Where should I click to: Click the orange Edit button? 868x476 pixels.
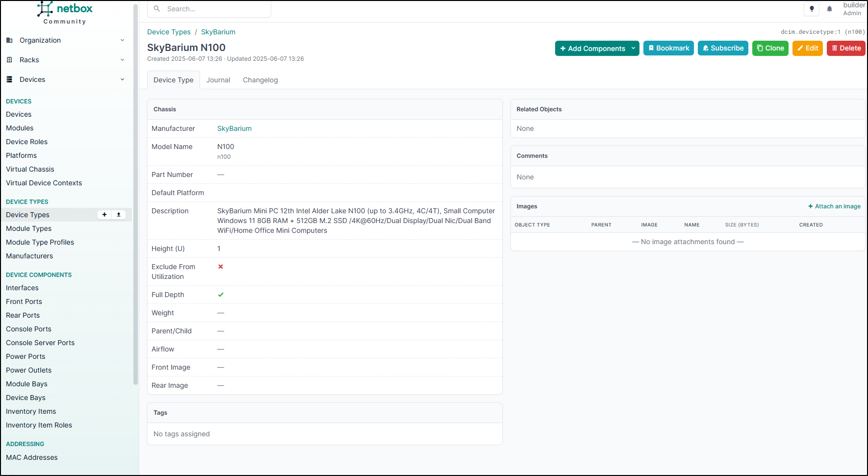tap(807, 48)
